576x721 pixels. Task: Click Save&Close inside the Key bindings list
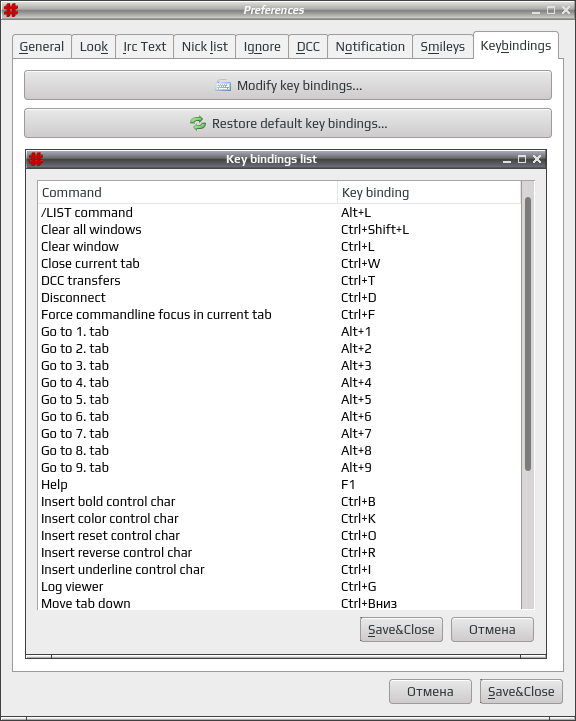tap(401, 629)
